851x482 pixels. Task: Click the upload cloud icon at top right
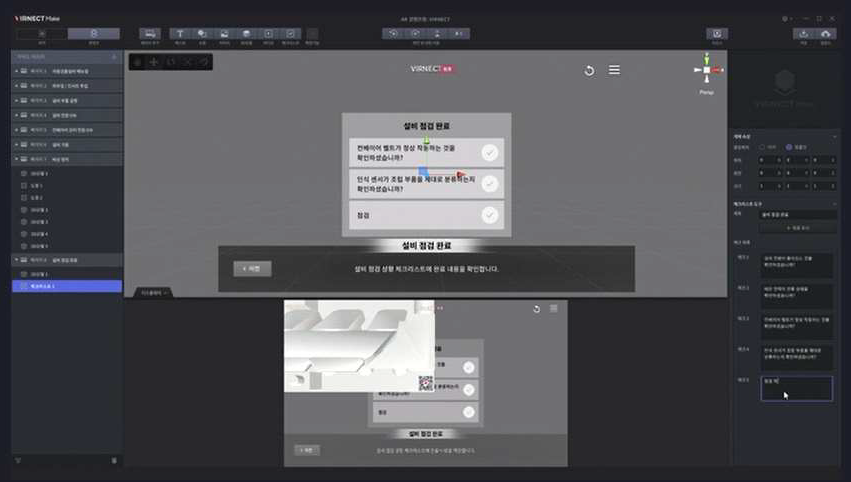point(826,34)
